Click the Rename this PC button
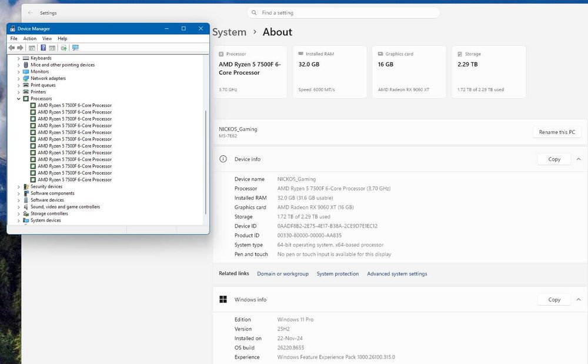The image size is (588, 364). (557, 132)
